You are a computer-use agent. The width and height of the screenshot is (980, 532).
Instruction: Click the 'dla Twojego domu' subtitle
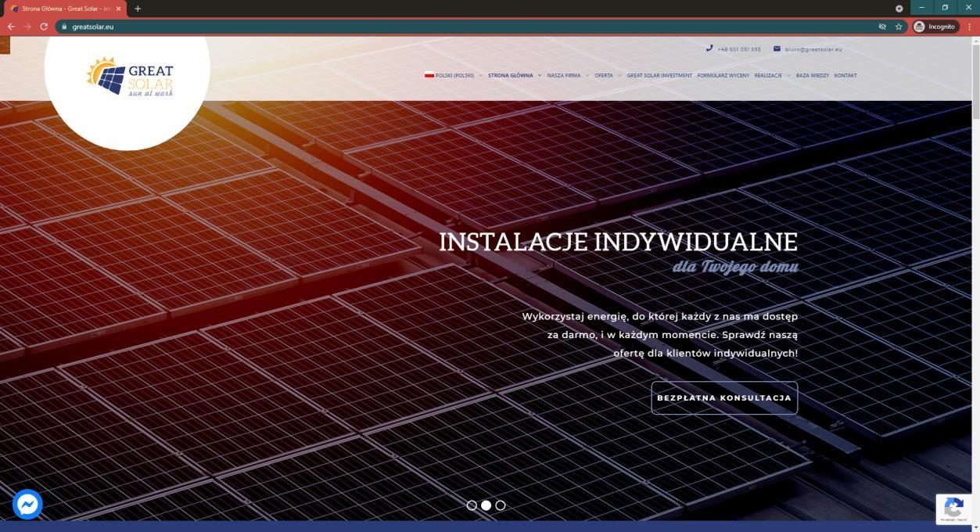(x=735, y=268)
